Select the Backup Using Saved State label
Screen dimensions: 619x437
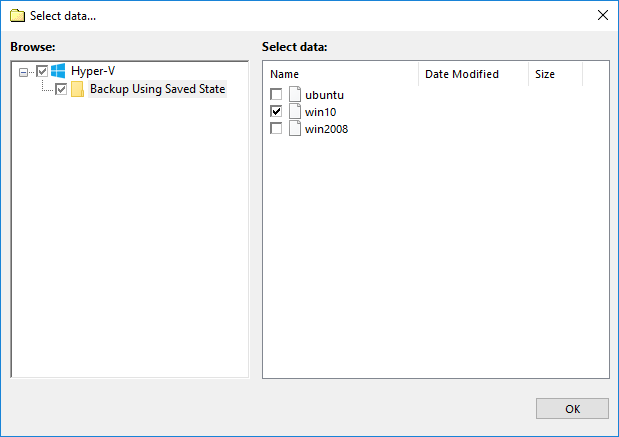pyautogui.click(x=157, y=89)
